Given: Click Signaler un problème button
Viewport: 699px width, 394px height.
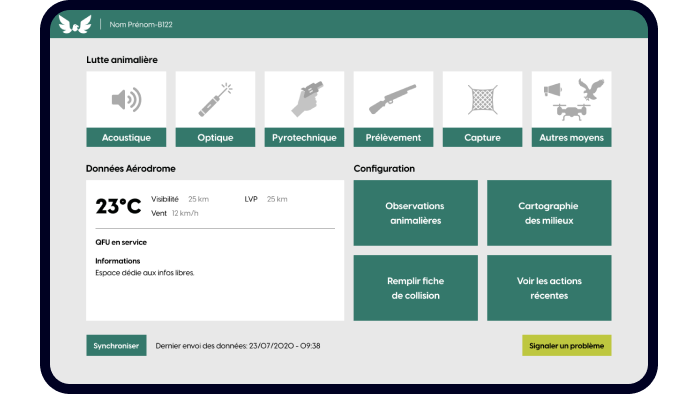Looking at the screenshot, I should (567, 345).
